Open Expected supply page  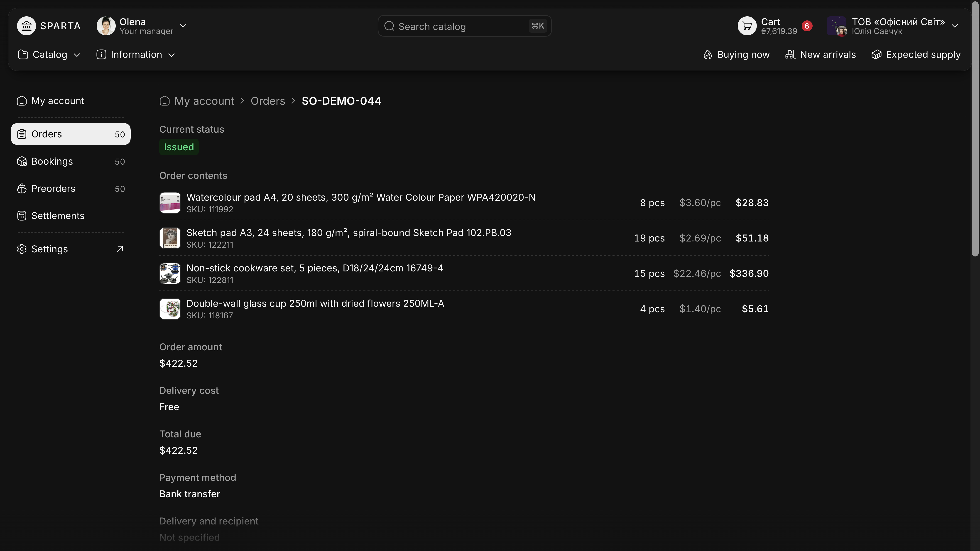coord(916,55)
